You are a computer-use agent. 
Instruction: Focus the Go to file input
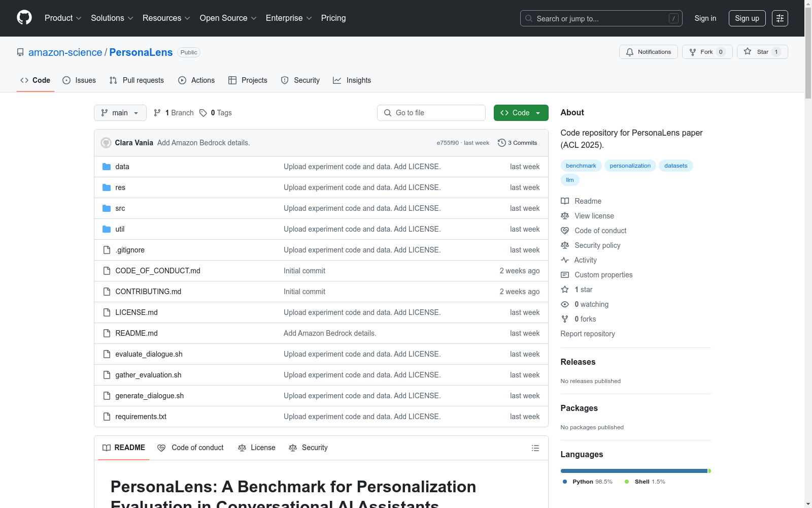click(x=431, y=113)
